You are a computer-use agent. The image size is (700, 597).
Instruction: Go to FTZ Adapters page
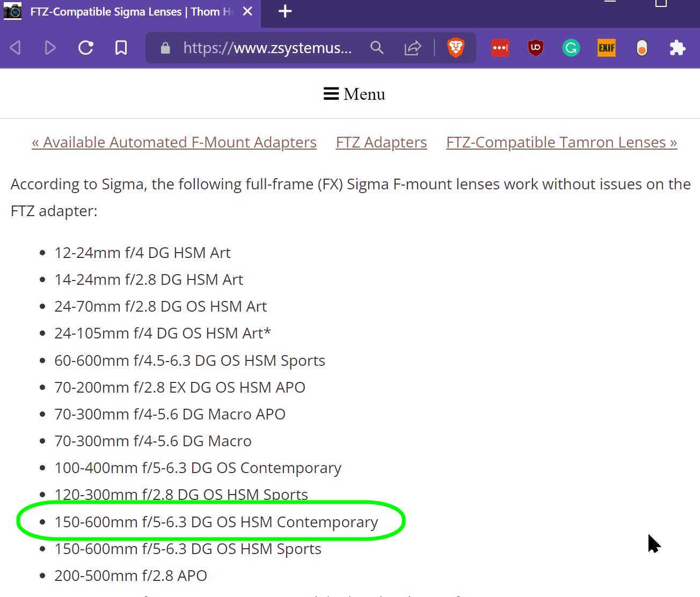tap(381, 142)
